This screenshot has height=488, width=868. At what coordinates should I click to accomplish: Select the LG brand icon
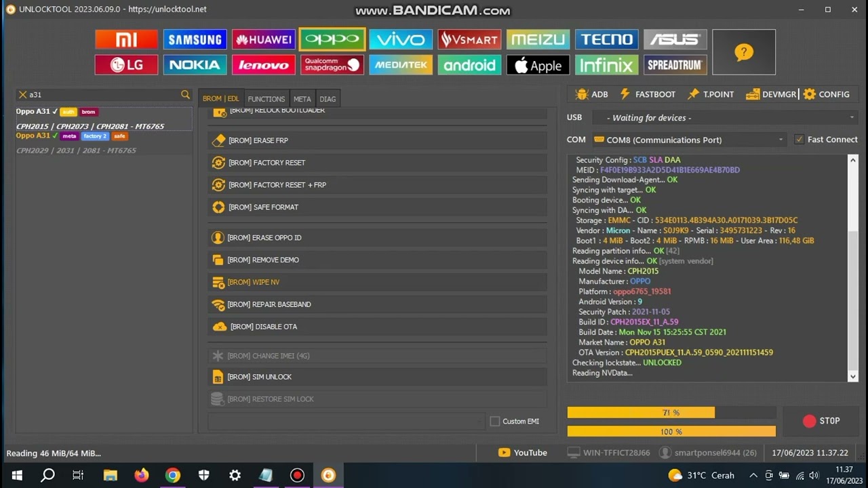126,65
